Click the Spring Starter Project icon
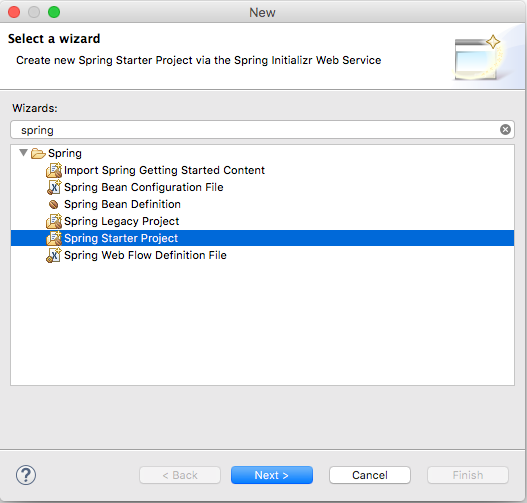 (54, 238)
